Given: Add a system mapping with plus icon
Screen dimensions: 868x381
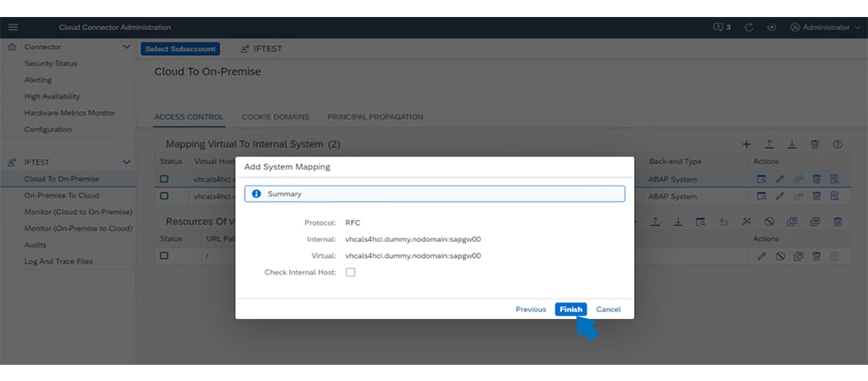Looking at the screenshot, I should 747,144.
